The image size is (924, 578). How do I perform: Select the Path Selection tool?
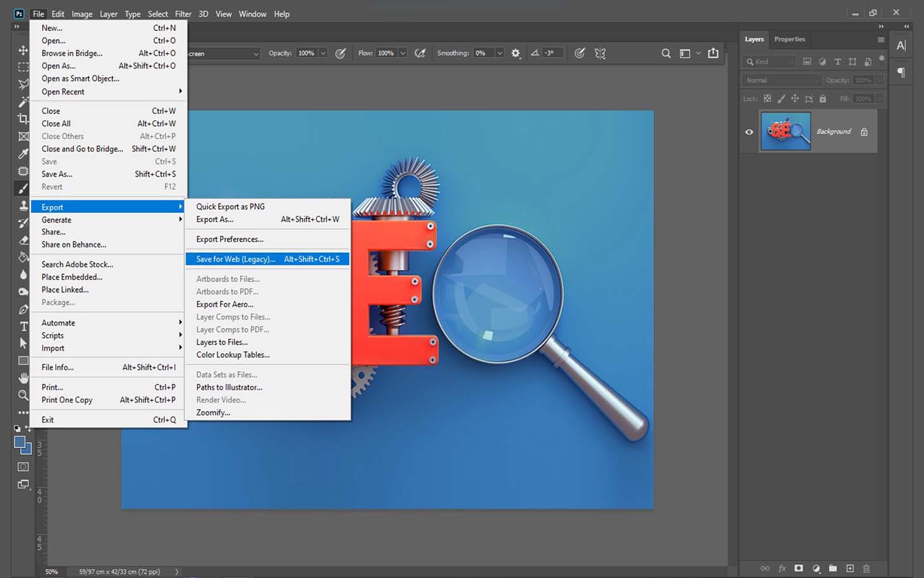coord(23,343)
